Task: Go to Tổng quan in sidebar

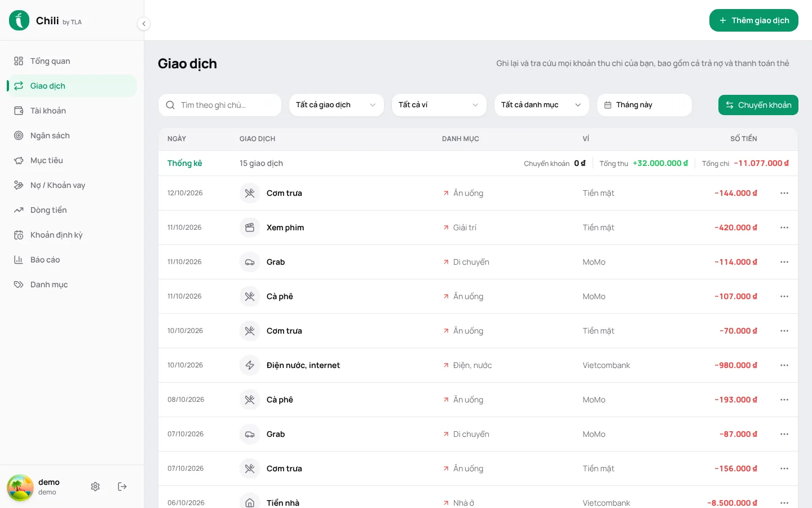Action: tap(72, 61)
